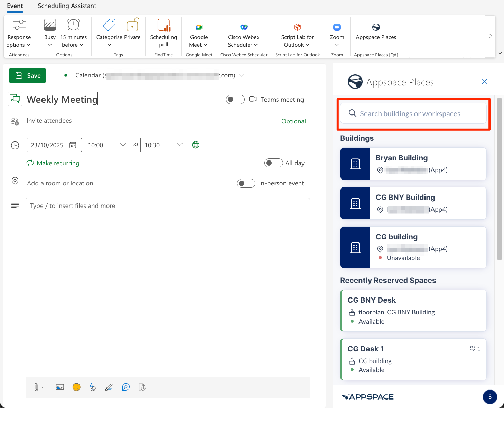Click the event title Weekly Meeting field

coord(124,99)
